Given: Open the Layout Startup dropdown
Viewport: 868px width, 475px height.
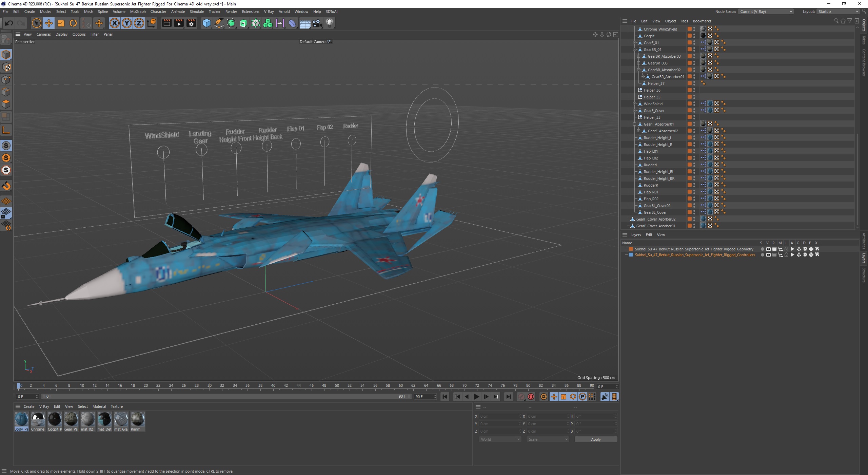Looking at the screenshot, I should [x=838, y=12].
